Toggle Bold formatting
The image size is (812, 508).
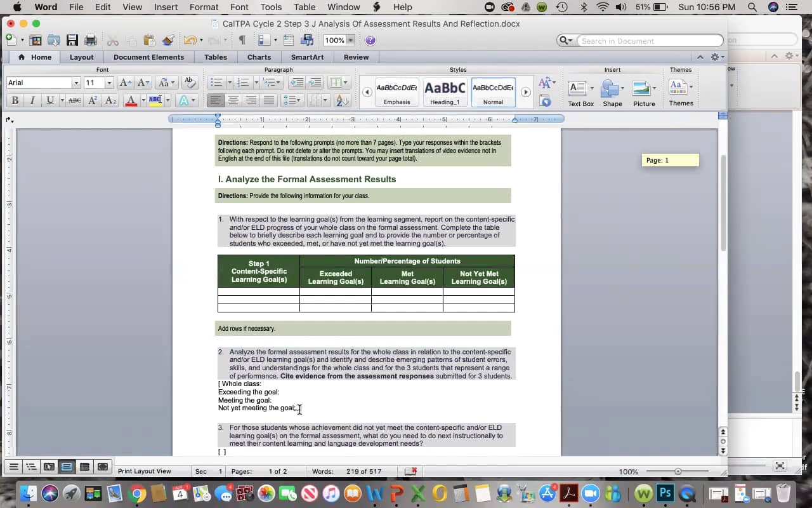coord(15,100)
